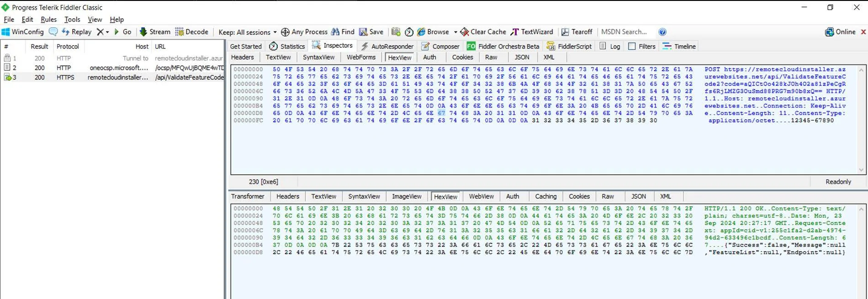Image resolution: width=868 pixels, height=299 pixels.
Task: Open the Edit menu
Action: [27, 19]
